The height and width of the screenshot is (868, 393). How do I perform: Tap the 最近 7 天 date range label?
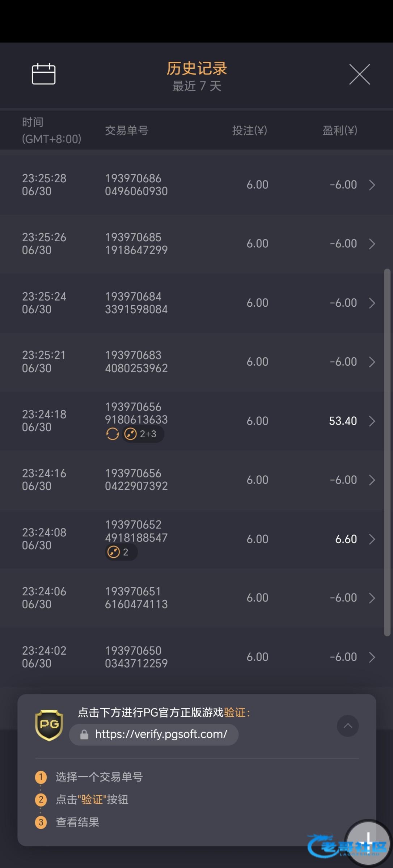coord(196,86)
